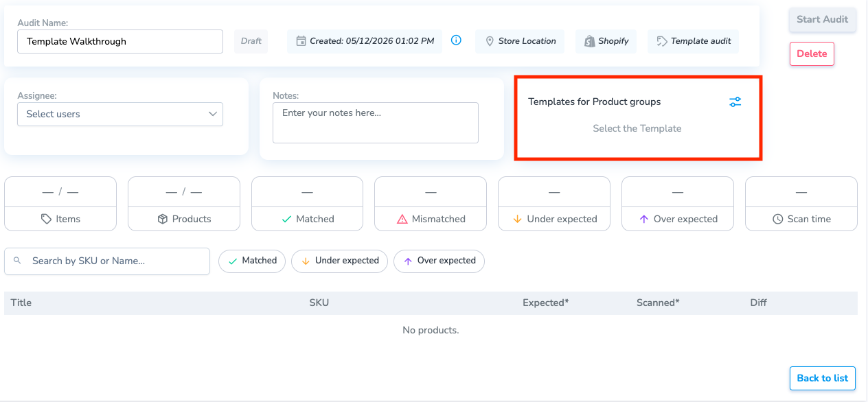
Task: Open the Select users assignee dropdown
Action: pos(120,114)
